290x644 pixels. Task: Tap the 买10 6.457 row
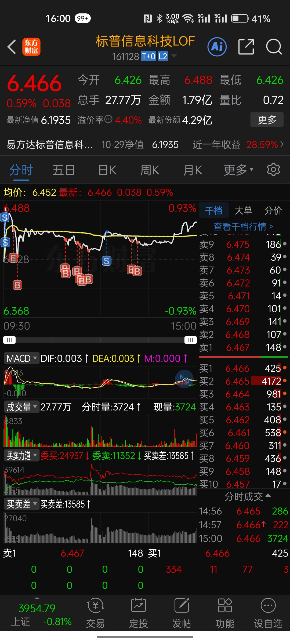pos(243,484)
